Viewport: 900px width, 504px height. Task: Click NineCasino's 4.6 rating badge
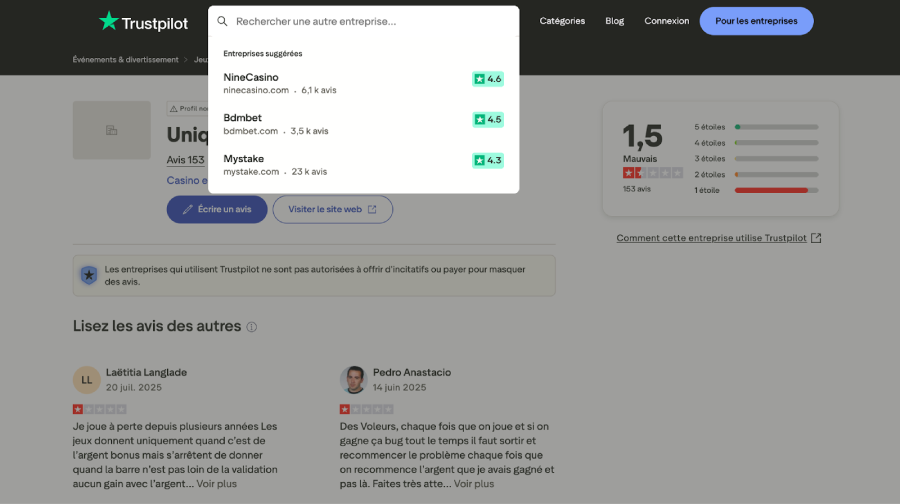(488, 79)
